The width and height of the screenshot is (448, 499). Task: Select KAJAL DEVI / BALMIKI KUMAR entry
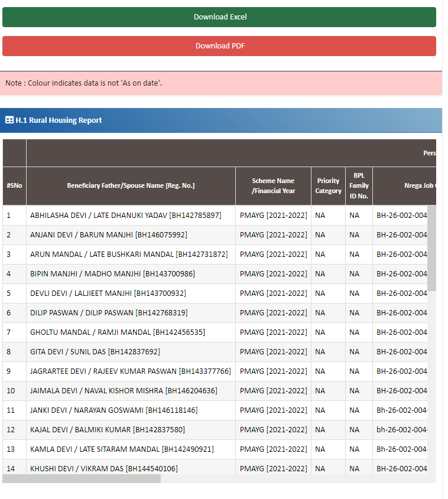coord(108,430)
